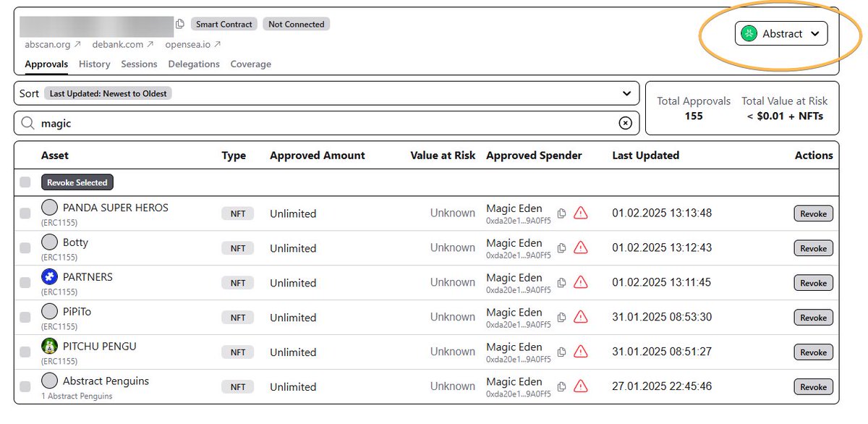The height and width of the screenshot is (424, 868).
Task: Switch to the History tab
Action: click(95, 64)
